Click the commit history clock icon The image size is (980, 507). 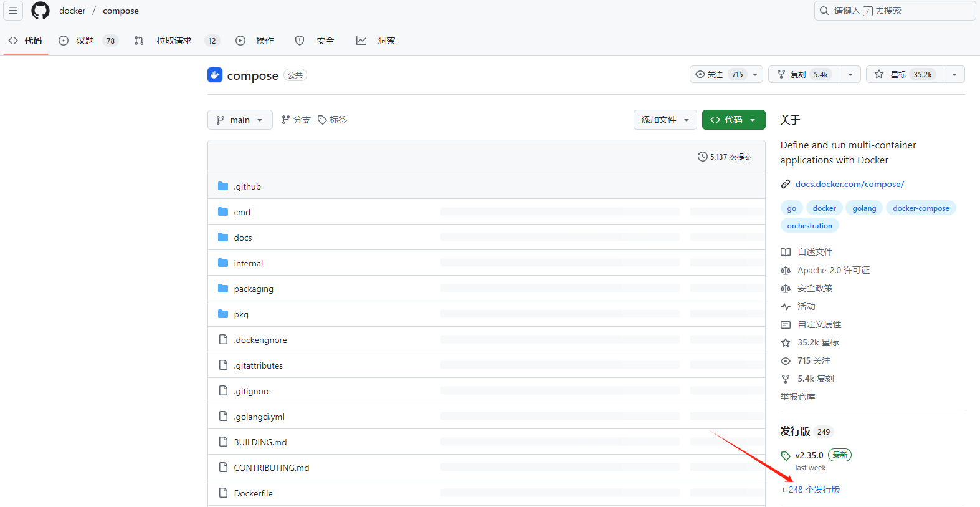tap(702, 157)
